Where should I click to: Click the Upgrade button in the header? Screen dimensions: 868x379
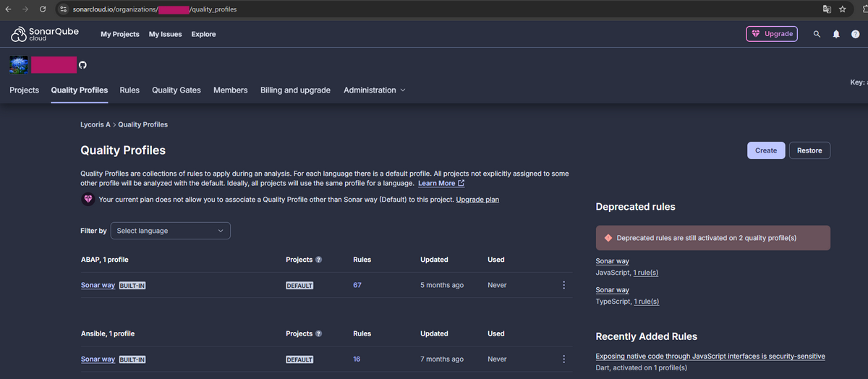click(772, 34)
